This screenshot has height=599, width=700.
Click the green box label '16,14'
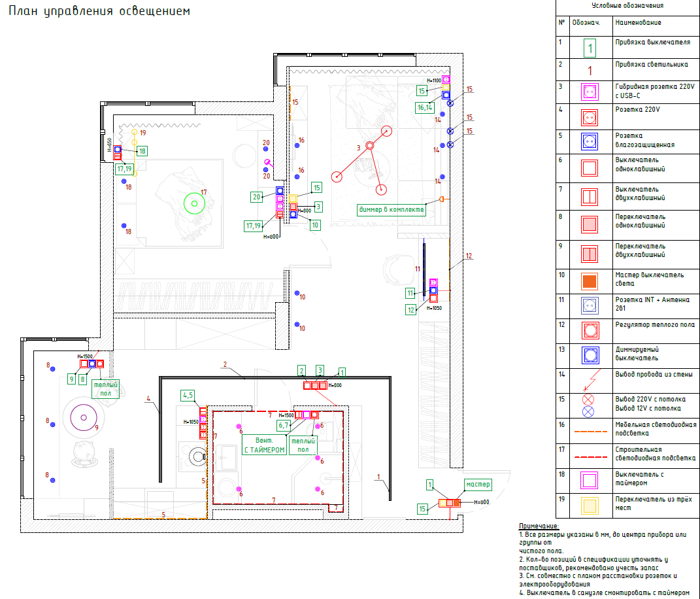tap(425, 107)
